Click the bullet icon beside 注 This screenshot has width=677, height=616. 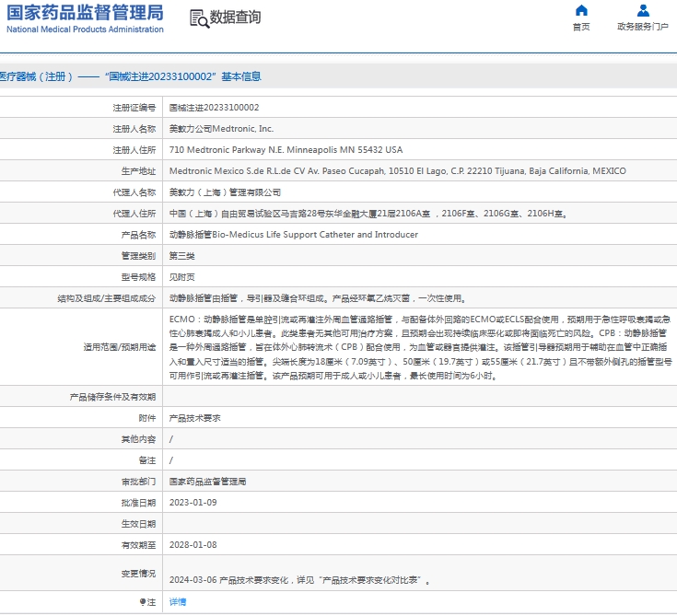[x=143, y=601]
